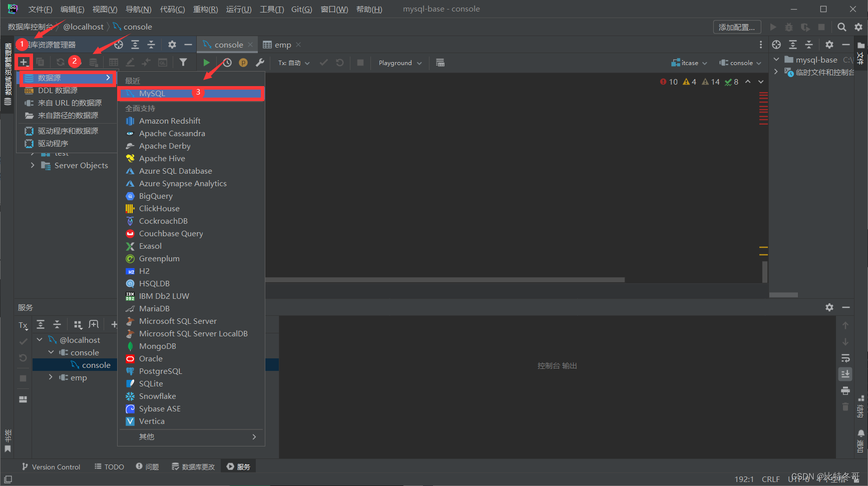
Task: Click the filter funnel icon in database toolbar
Action: click(183, 62)
